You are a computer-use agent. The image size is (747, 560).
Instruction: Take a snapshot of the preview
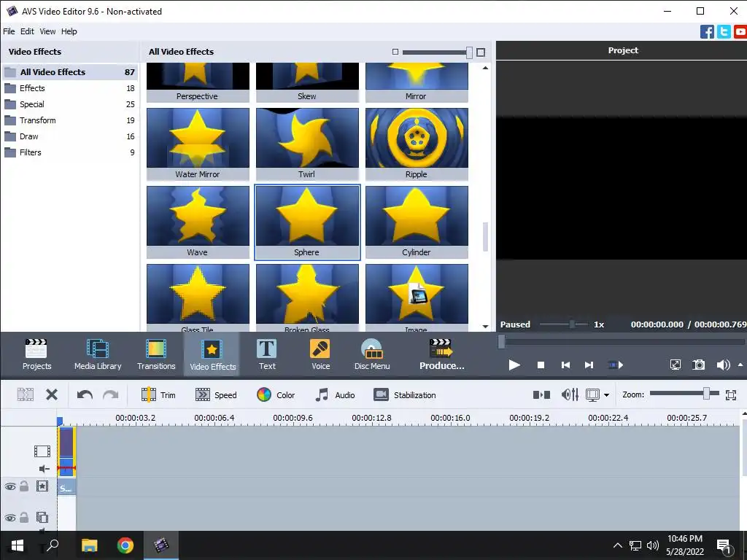tap(698, 365)
